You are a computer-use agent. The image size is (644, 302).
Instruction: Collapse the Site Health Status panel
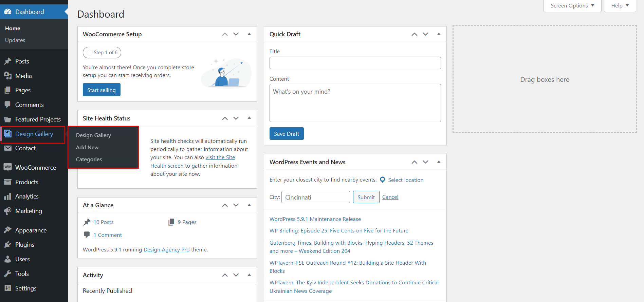(249, 118)
